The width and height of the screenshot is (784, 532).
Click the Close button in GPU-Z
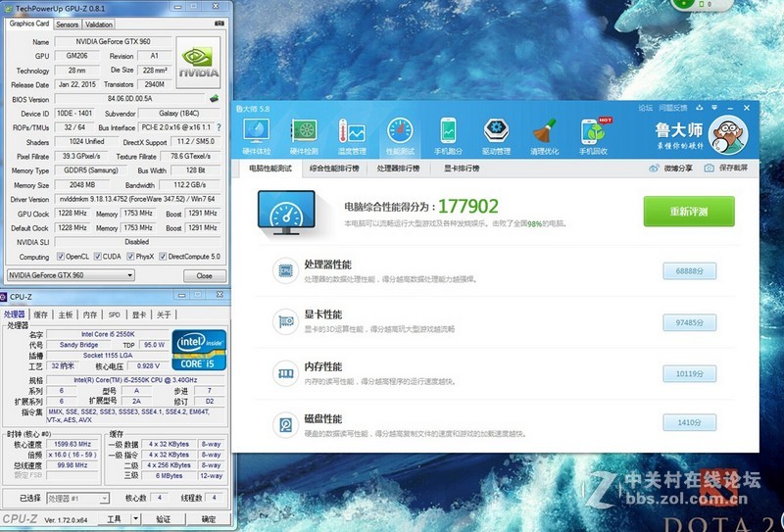(x=205, y=276)
